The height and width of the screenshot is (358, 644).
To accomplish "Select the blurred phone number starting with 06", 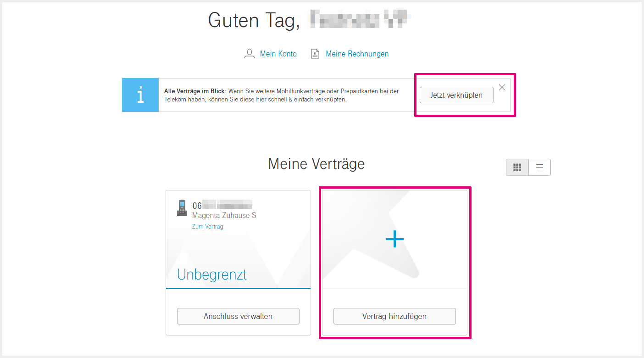I will click(222, 205).
